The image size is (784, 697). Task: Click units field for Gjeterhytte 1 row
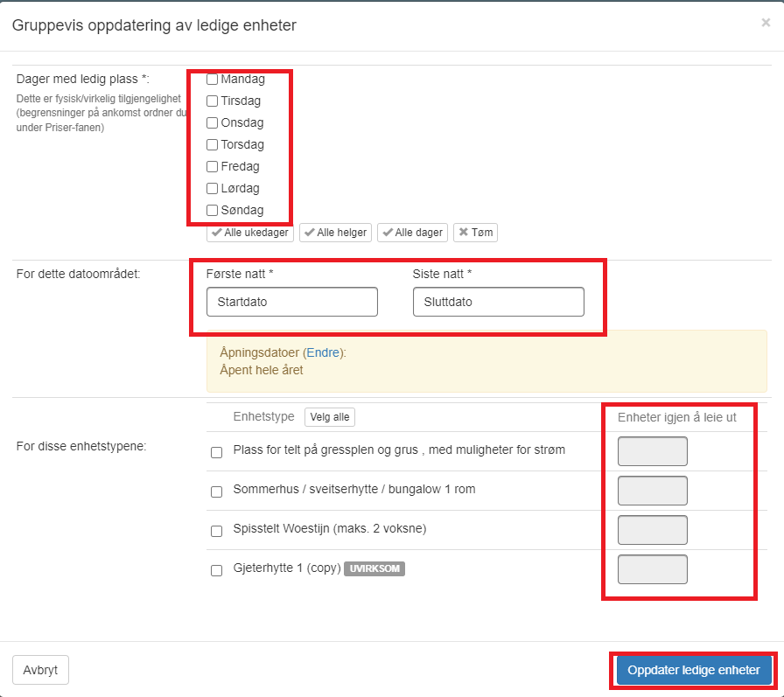point(653,569)
